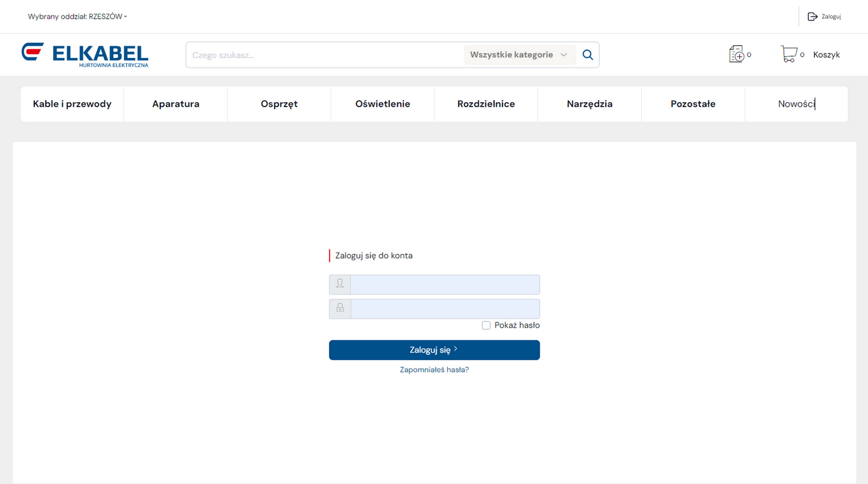Screen dimensions: 868x484
Task: Expand the Wybrany oddział RZESZÓW dropdown
Action: [x=77, y=17]
